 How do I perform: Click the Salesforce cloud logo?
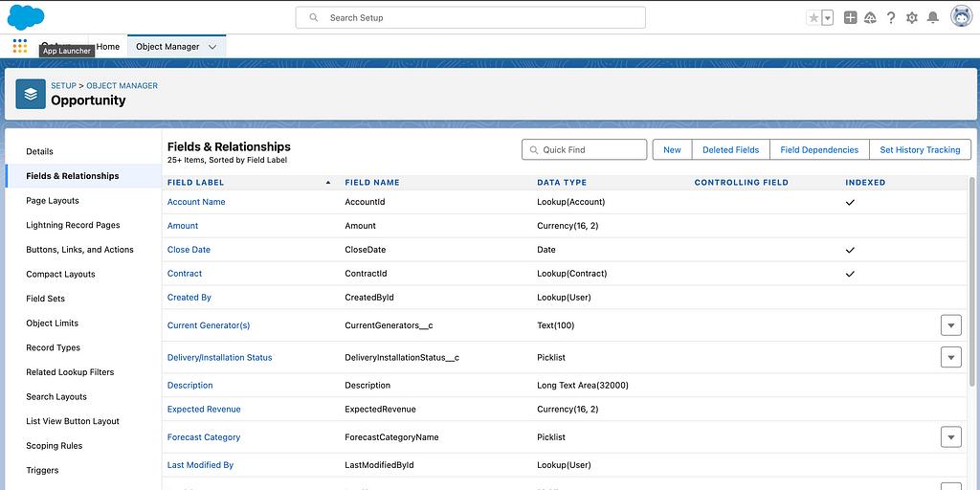coord(26,17)
